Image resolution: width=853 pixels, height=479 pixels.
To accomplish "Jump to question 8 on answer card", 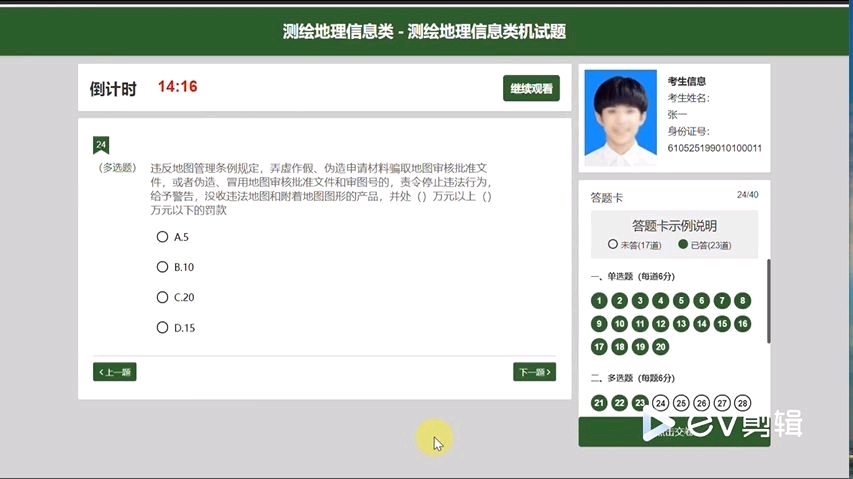I will click(x=742, y=300).
